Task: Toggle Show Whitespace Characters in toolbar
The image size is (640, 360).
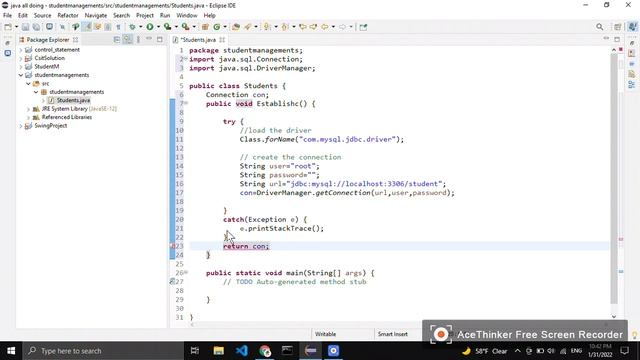Action: (x=118, y=27)
